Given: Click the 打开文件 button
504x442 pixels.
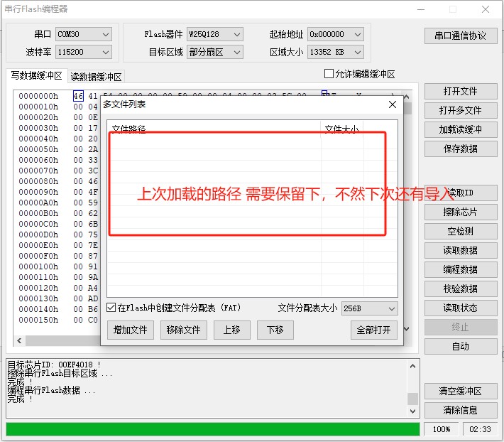Looking at the screenshot, I should (461, 92).
